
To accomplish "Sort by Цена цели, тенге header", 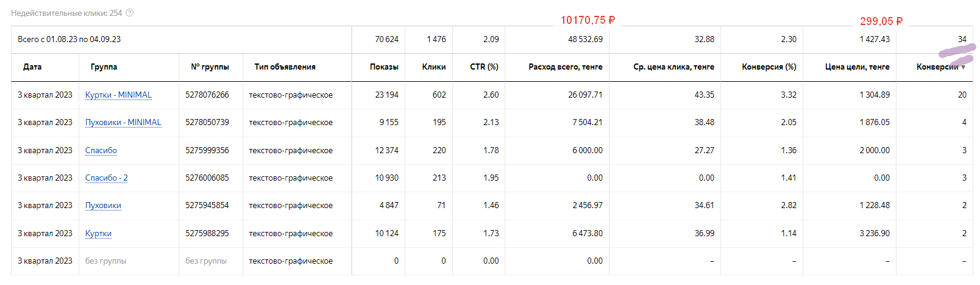I will [x=857, y=67].
